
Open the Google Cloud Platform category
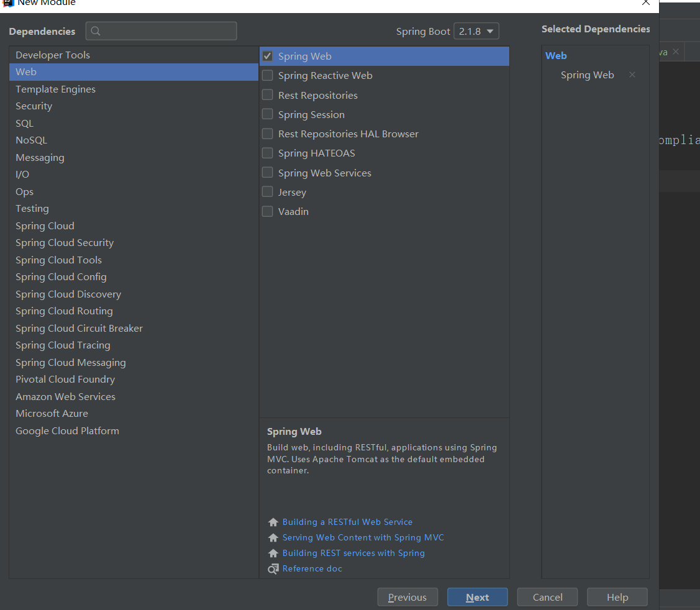134,431
